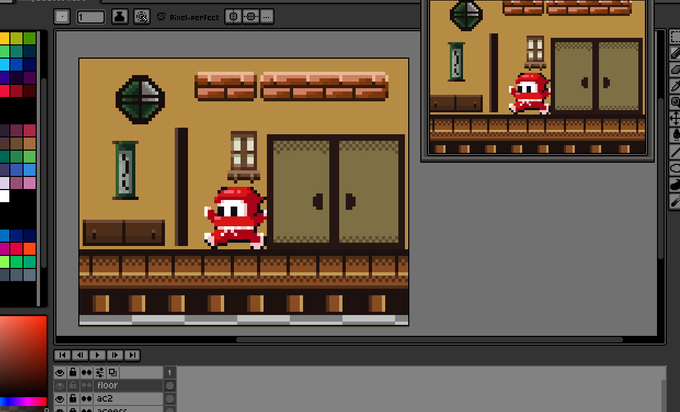
Task: Go to the last frame
Action: point(132,355)
